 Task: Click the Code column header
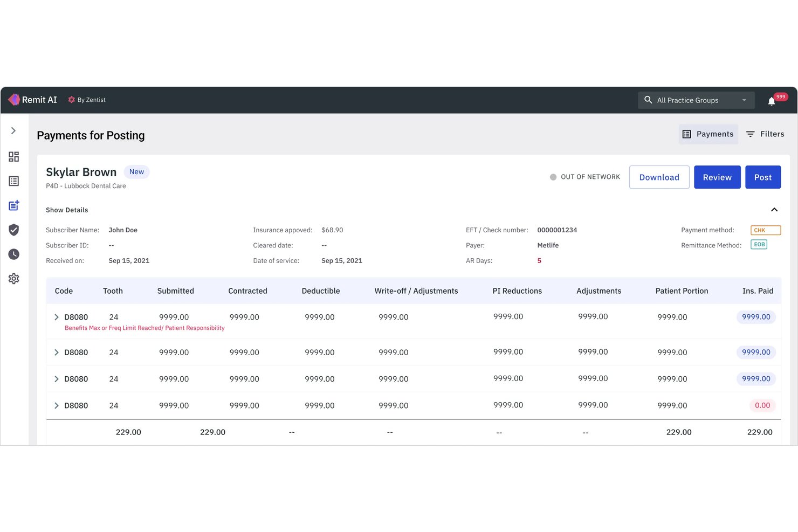64,291
